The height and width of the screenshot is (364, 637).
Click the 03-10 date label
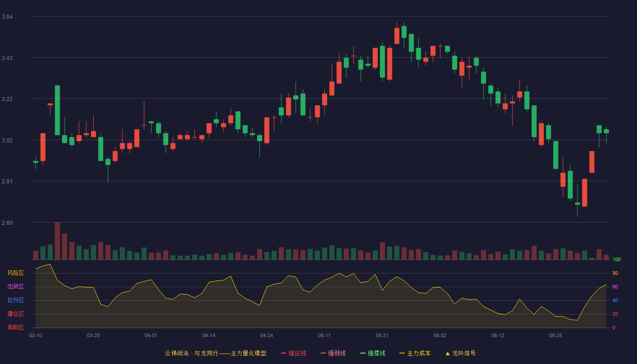[35, 335]
